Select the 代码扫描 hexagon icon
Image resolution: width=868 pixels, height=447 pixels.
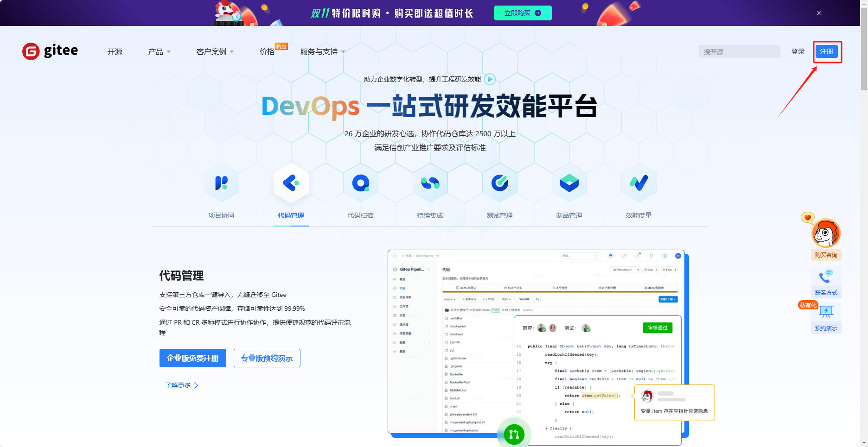[x=361, y=183]
